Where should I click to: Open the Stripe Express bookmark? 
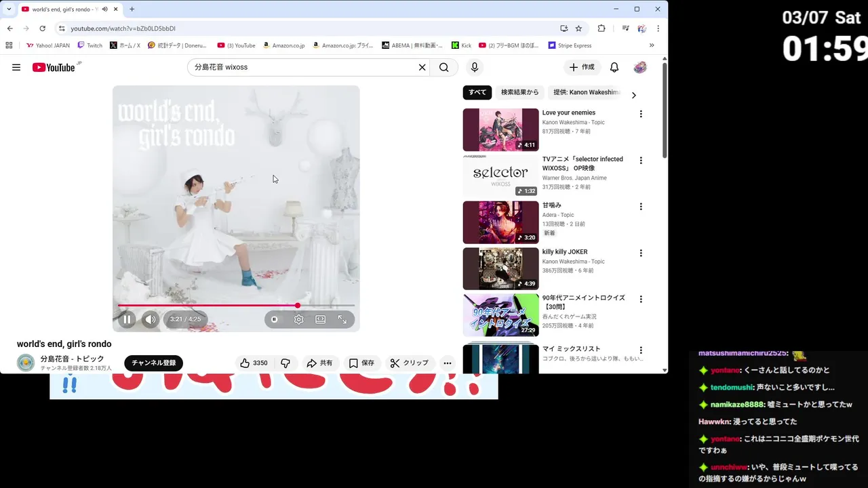click(570, 45)
